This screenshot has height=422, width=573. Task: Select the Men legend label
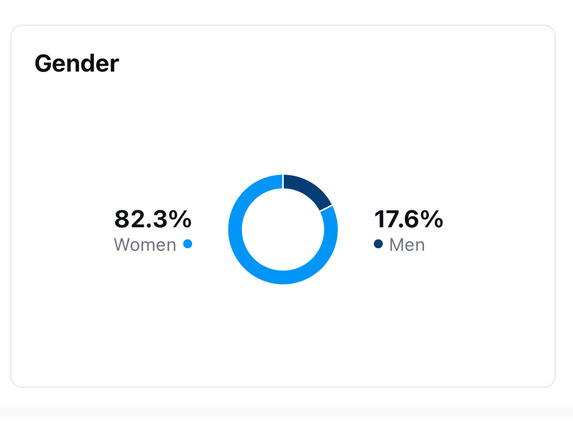point(407,244)
